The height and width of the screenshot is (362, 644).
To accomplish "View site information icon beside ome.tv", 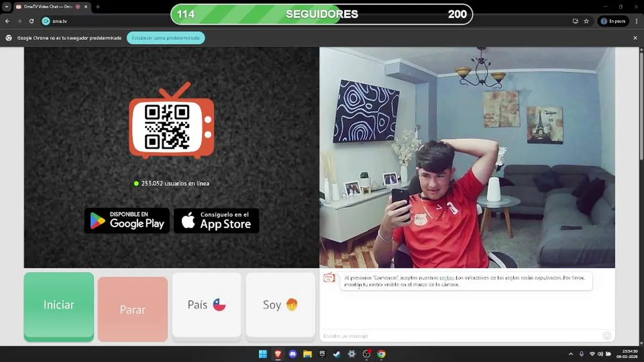I will point(46,21).
